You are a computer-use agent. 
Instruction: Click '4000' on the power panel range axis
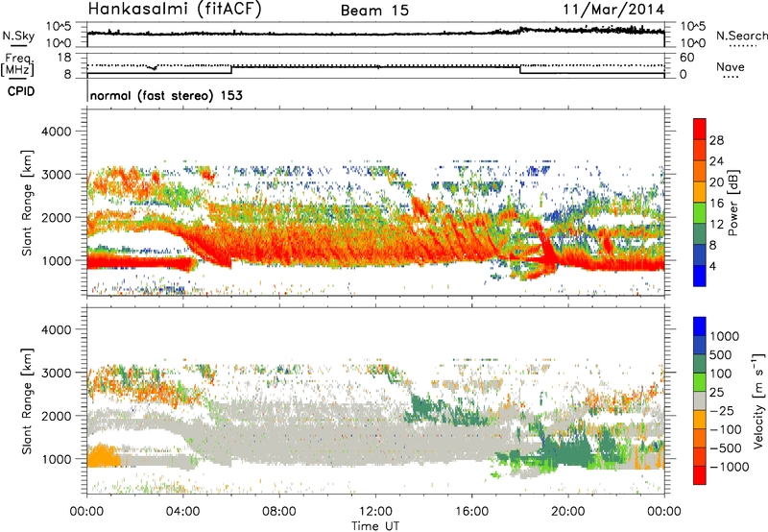point(56,131)
